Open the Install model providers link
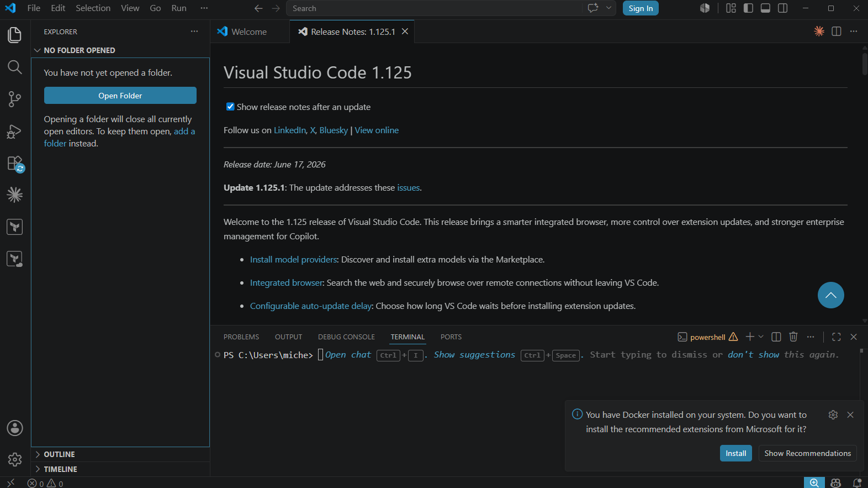 pyautogui.click(x=294, y=260)
